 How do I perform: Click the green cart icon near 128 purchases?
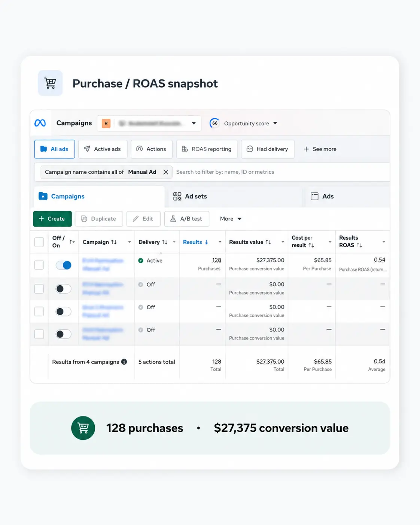point(83,428)
